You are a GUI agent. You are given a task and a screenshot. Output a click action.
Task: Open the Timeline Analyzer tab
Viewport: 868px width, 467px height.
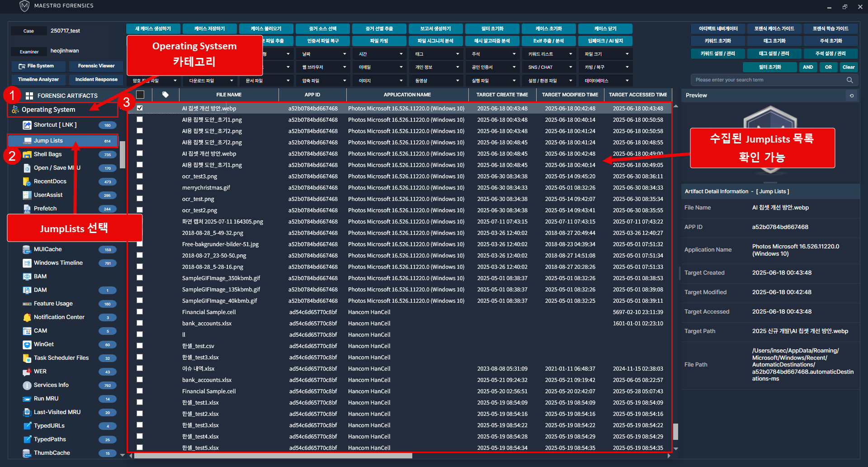(x=38, y=80)
